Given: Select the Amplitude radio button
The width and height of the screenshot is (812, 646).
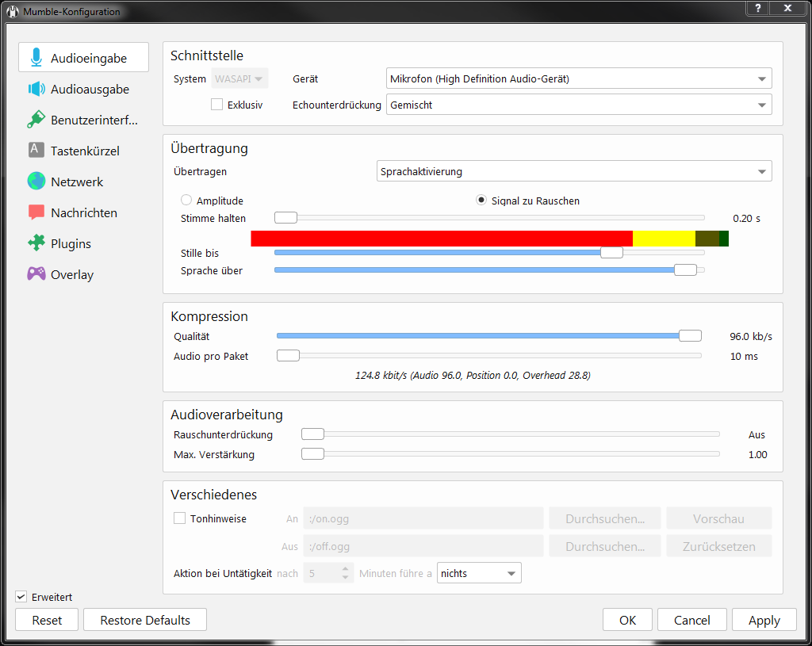Looking at the screenshot, I should click(x=186, y=201).
